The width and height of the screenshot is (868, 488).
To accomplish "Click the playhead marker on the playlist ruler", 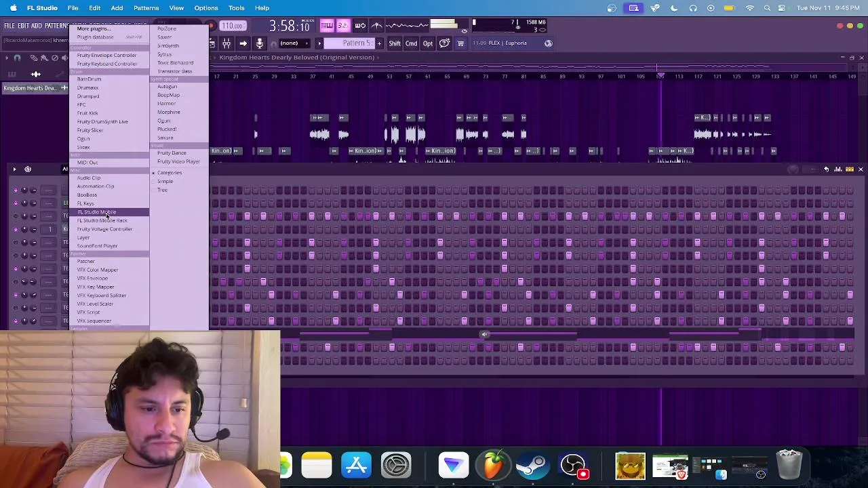I will pos(660,76).
